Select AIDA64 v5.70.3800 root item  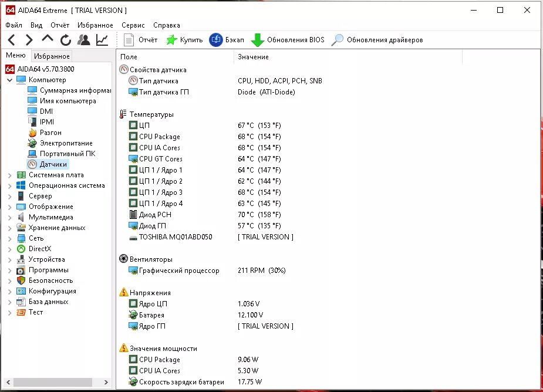pyautogui.click(x=40, y=69)
